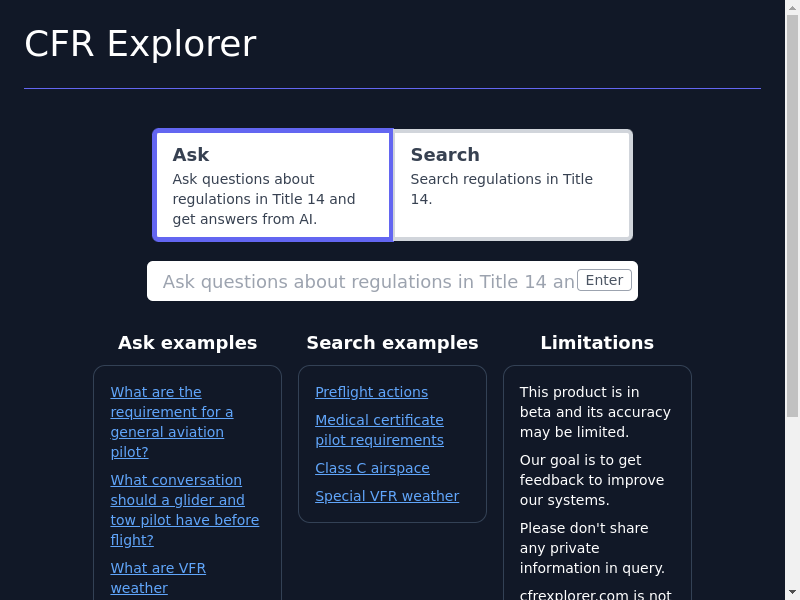Search Medical certificate pilot requirements example
800x600 pixels.
[x=379, y=430]
